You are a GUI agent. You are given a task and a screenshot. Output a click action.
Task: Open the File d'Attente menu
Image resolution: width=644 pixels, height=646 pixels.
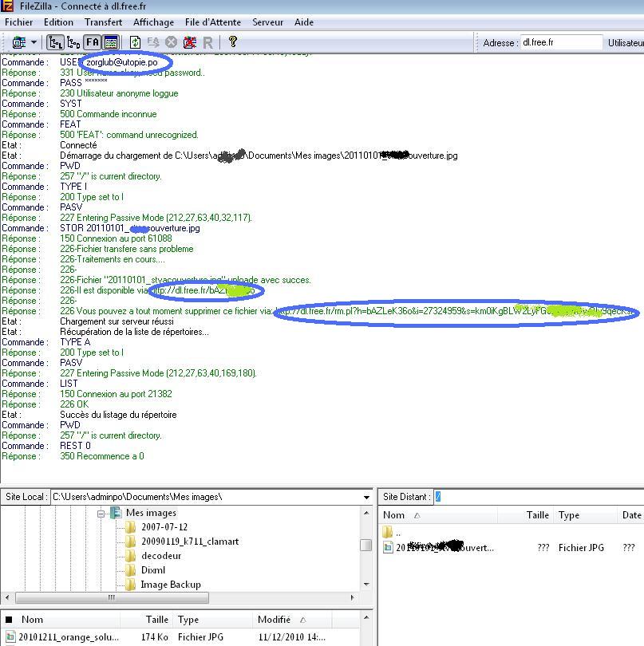click(x=213, y=22)
